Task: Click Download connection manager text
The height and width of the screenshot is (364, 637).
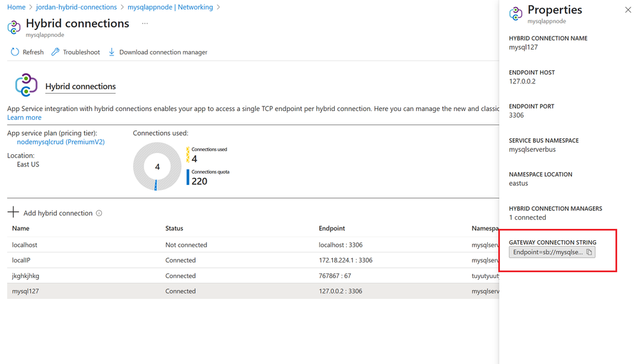Action: (x=163, y=52)
